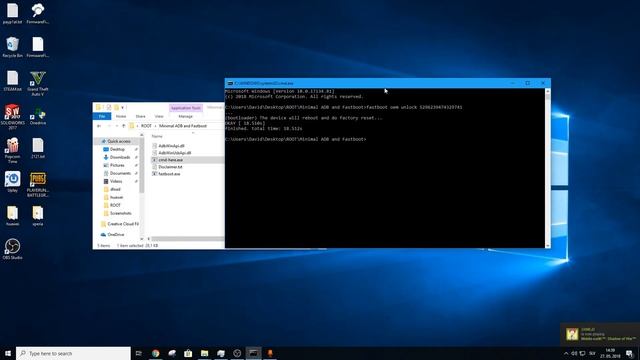The image size is (640, 360).
Task: Open the Grand Theft Auto V shortcut
Action: point(38,83)
